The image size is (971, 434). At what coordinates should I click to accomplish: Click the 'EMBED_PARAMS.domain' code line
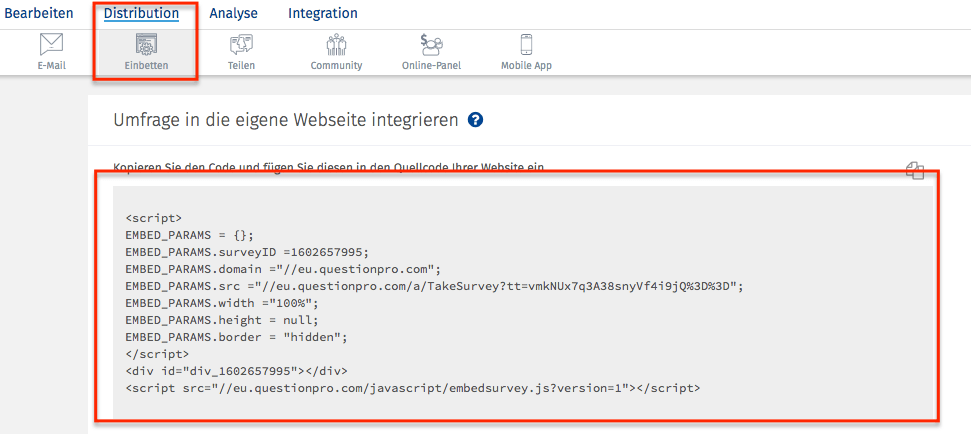pos(282,269)
